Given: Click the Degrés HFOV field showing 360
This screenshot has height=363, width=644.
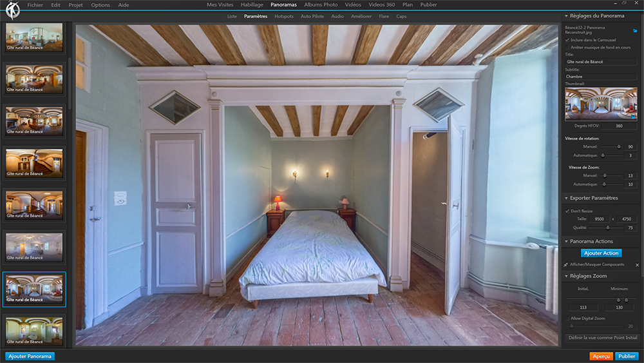Looking at the screenshot, I should (619, 126).
